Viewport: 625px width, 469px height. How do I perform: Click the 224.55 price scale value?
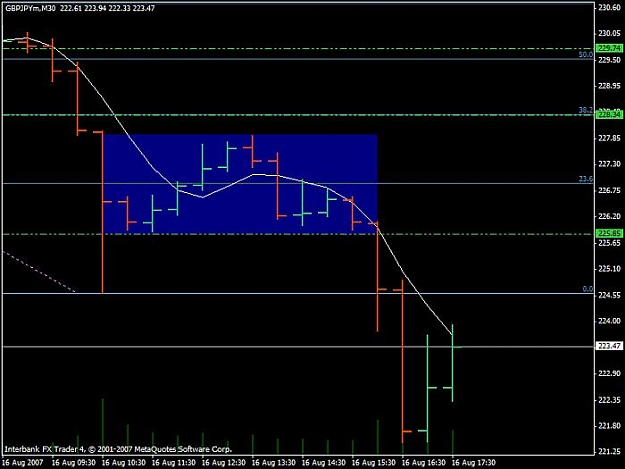point(609,295)
